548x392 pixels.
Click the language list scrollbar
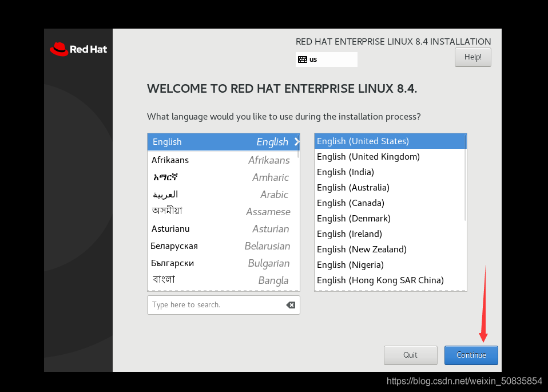click(x=298, y=146)
